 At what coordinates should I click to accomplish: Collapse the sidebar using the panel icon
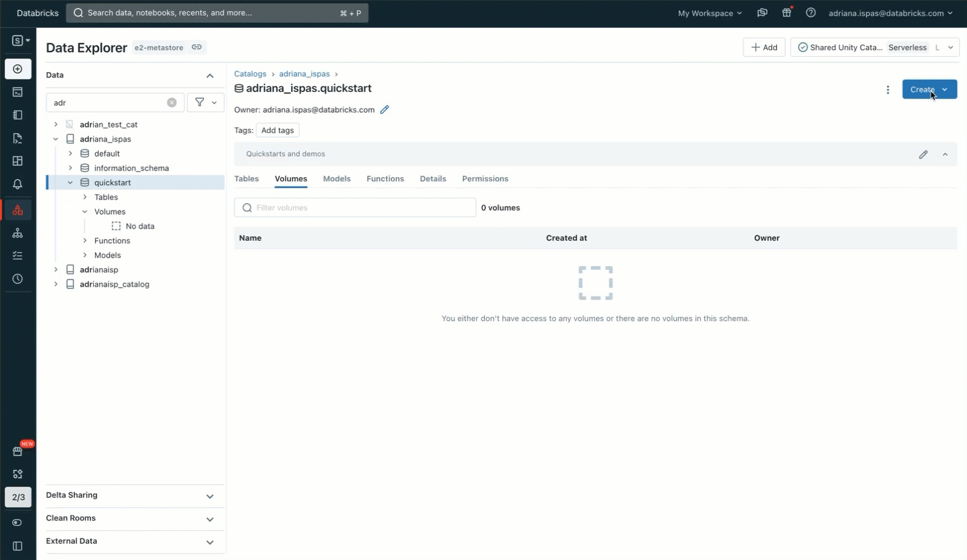coord(18,546)
